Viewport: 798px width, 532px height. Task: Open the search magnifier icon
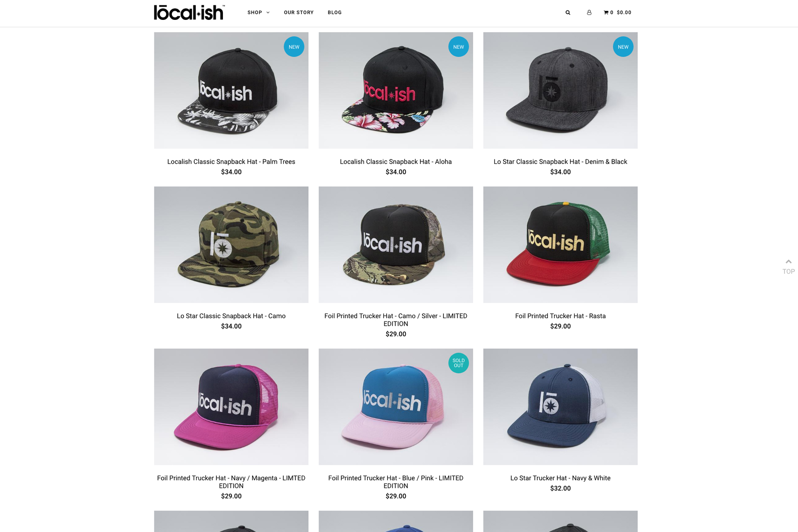click(568, 13)
